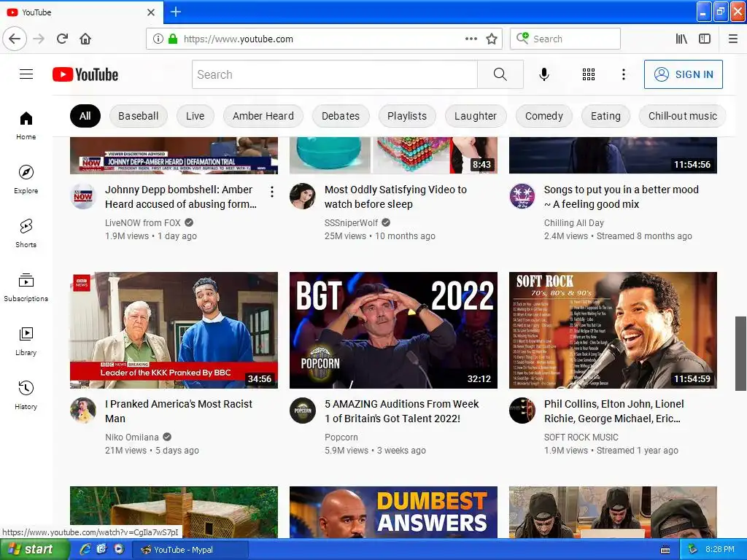Select the Playlists filter chip

(x=407, y=116)
